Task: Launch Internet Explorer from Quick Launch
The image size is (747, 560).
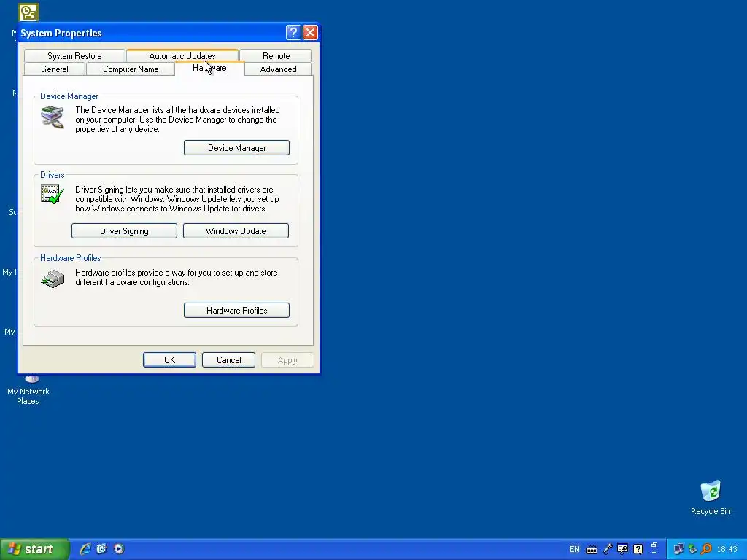Action: point(85,549)
